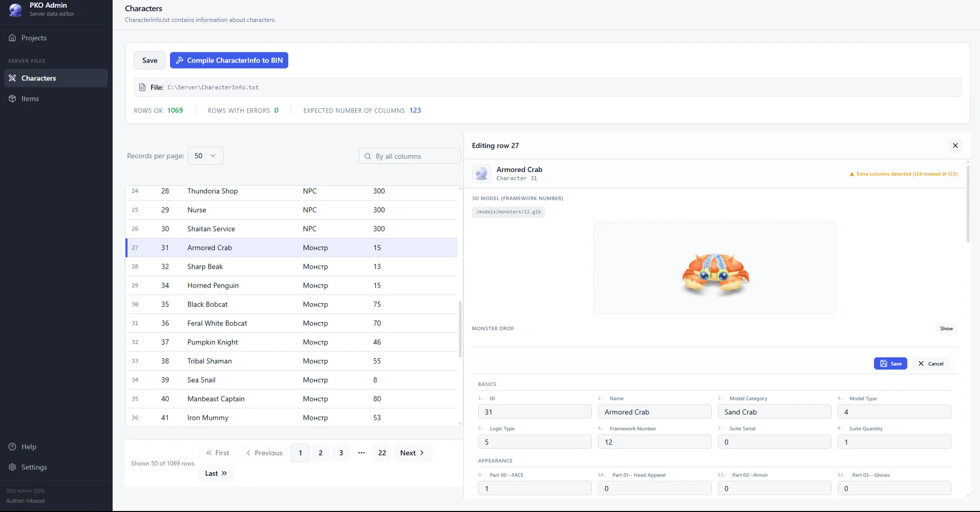980x512 pixels.
Task: Open Settings via the gear icon
Action: (12, 467)
